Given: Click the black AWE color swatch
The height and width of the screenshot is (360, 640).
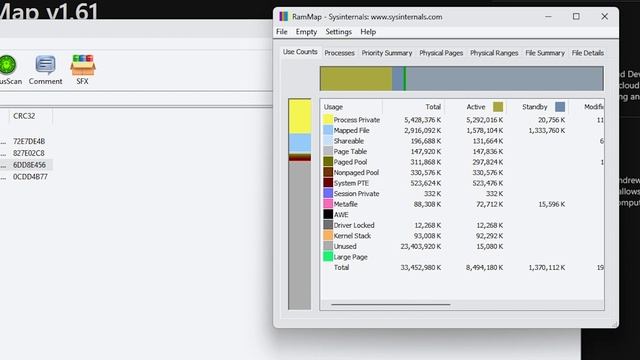Looking at the screenshot, I should pos(328,215).
